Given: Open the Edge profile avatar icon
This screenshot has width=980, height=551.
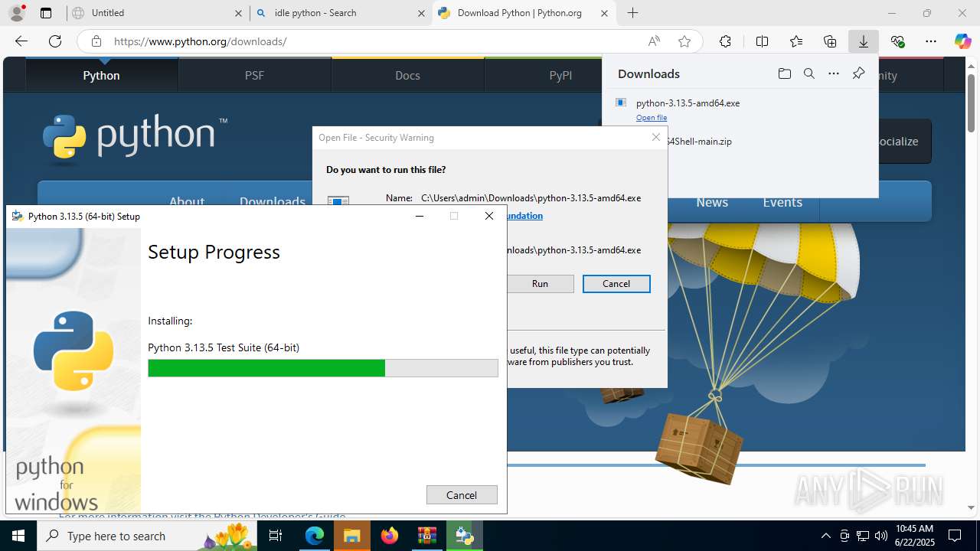Looking at the screenshot, I should [17, 13].
